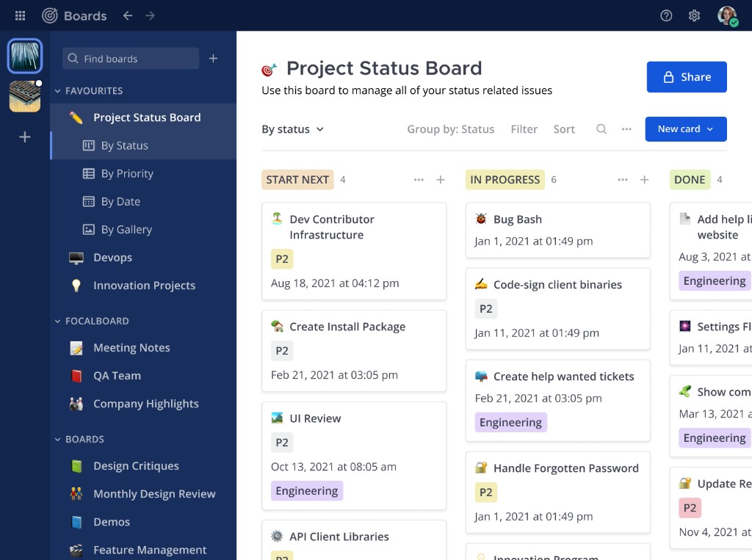The image size is (752, 560).
Task: Click the Find boards search field
Action: click(131, 59)
